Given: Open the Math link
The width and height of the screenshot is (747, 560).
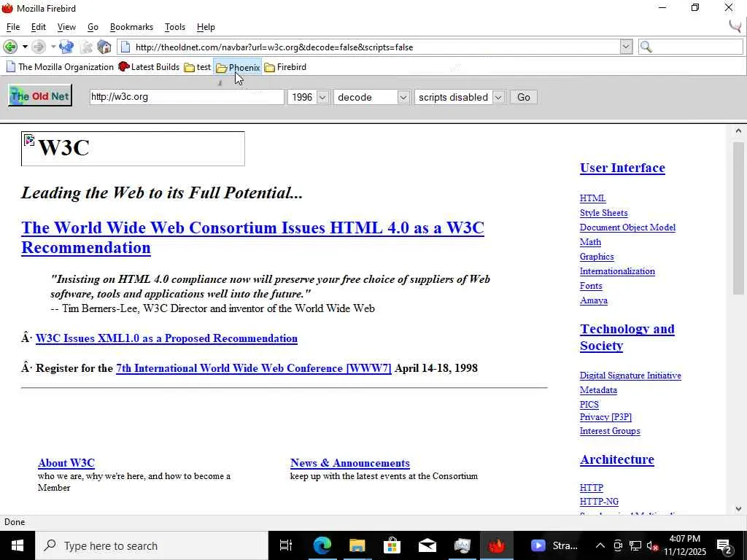Looking at the screenshot, I should (x=590, y=242).
